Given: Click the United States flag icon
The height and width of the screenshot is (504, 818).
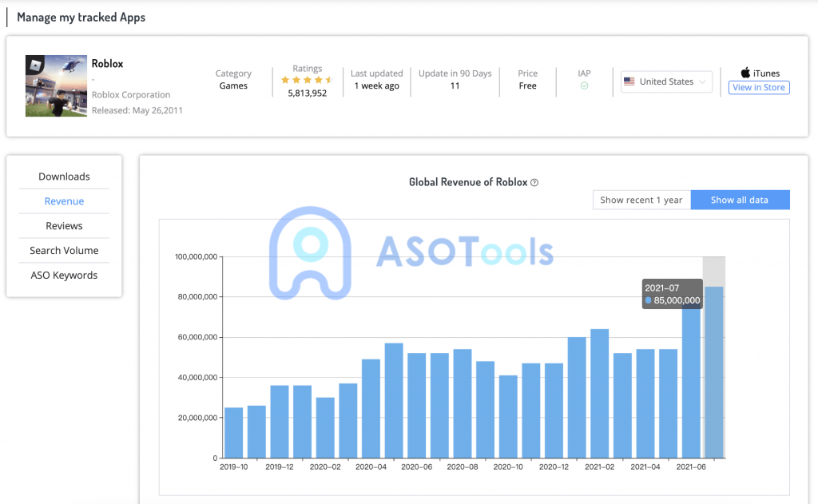Looking at the screenshot, I should [x=629, y=81].
